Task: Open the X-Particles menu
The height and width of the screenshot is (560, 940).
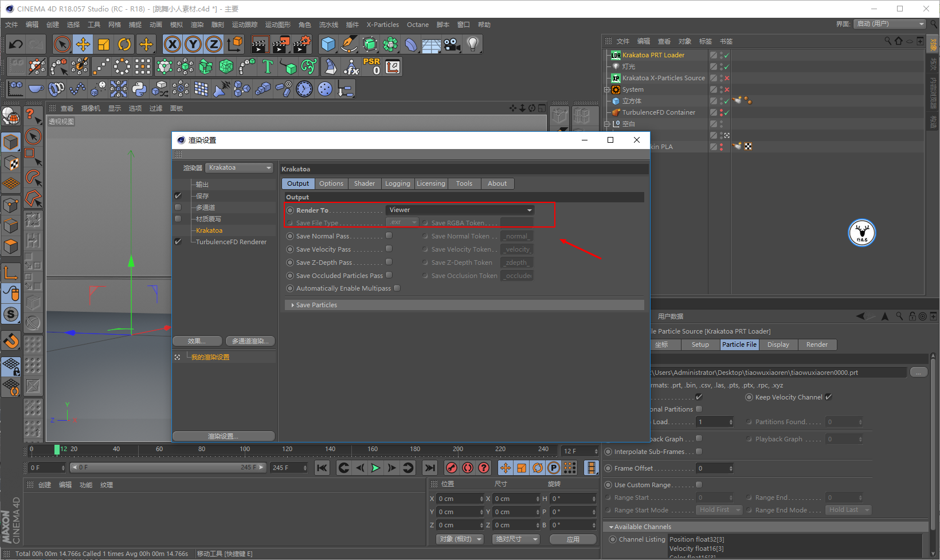Action: point(383,25)
